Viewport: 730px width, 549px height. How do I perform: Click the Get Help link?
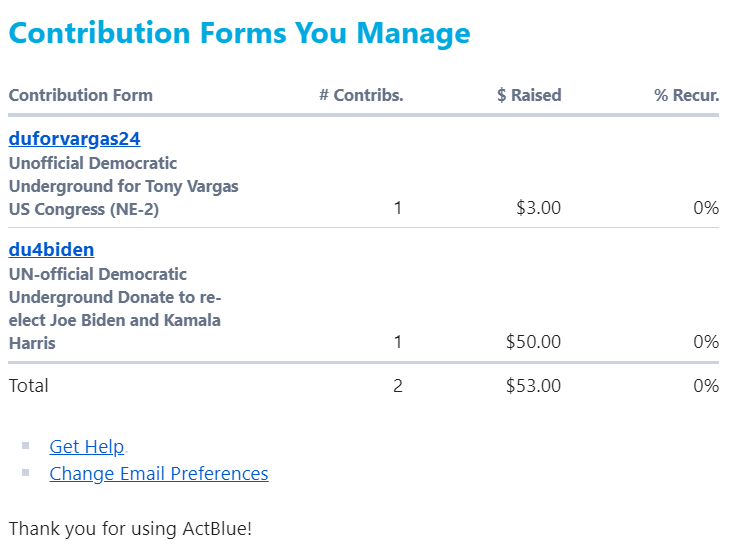click(86, 447)
